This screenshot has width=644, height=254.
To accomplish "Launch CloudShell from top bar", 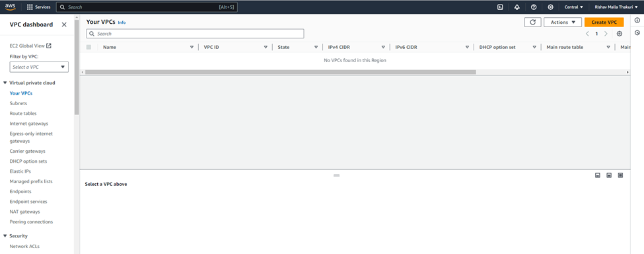I will pos(500,7).
